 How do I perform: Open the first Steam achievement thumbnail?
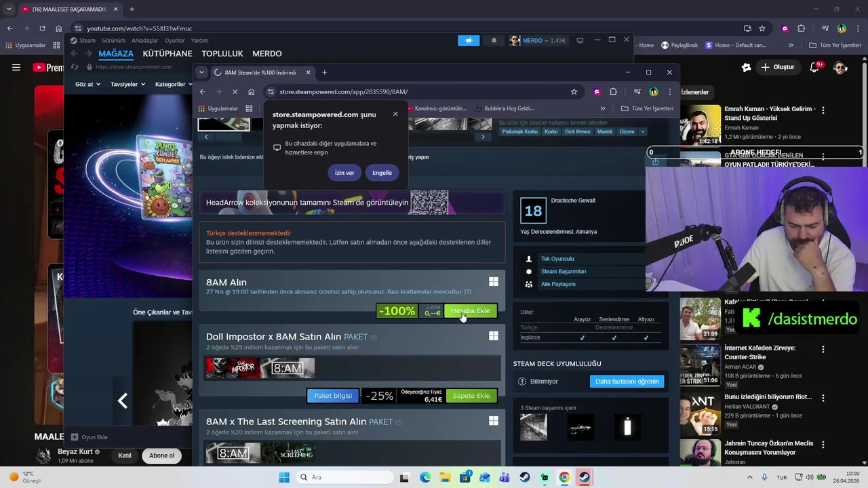point(533,428)
